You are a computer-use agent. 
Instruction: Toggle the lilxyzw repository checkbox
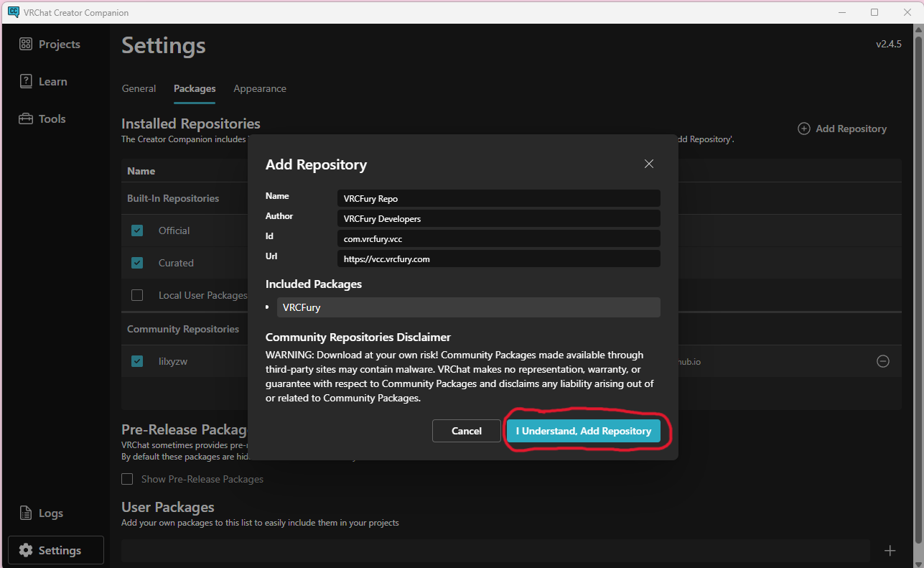137,361
